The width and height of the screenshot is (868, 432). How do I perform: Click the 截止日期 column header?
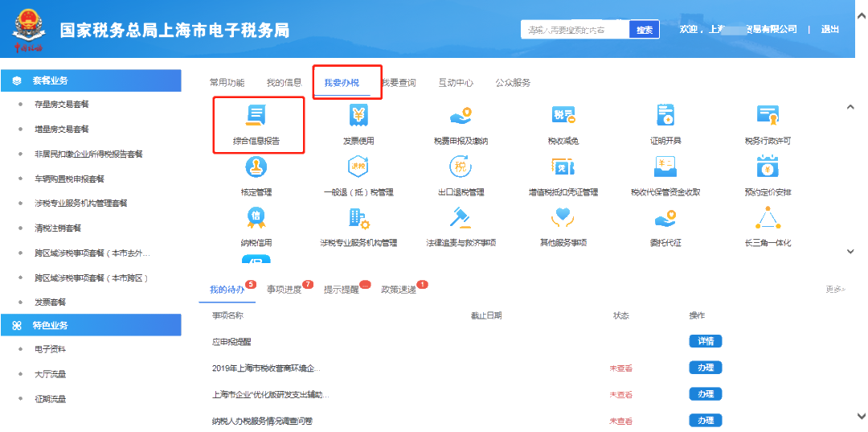click(x=486, y=315)
